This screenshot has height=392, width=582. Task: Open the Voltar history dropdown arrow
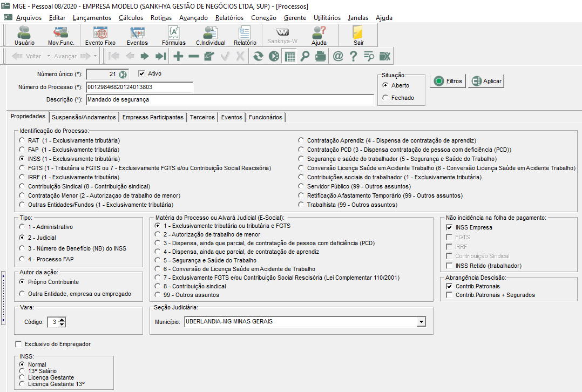coord(48,56)
